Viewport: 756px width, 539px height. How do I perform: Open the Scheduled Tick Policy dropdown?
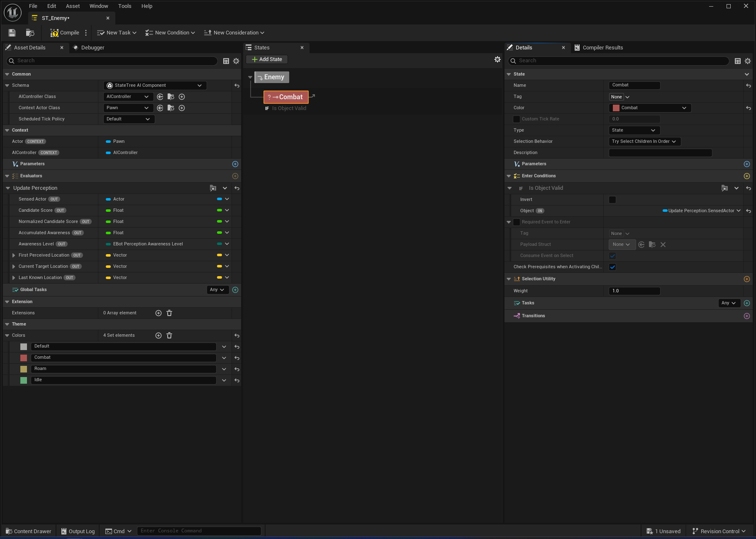click(x=128, y=119)
